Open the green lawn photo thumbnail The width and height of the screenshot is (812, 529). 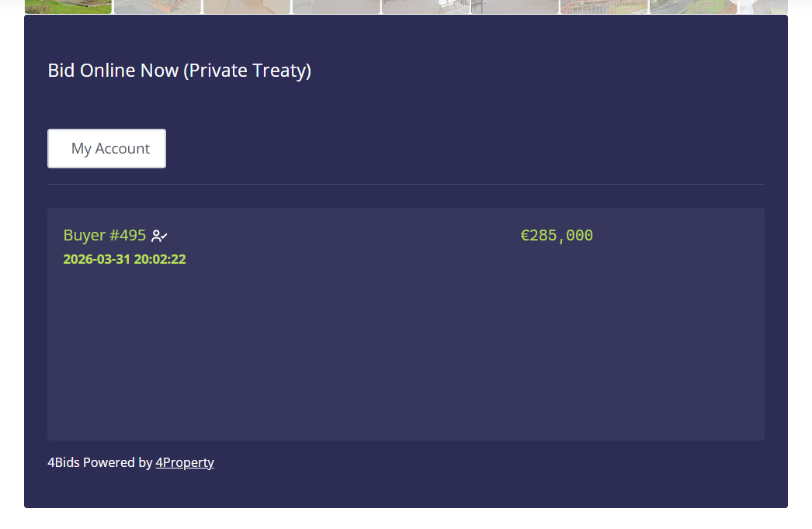click(68, 6)
